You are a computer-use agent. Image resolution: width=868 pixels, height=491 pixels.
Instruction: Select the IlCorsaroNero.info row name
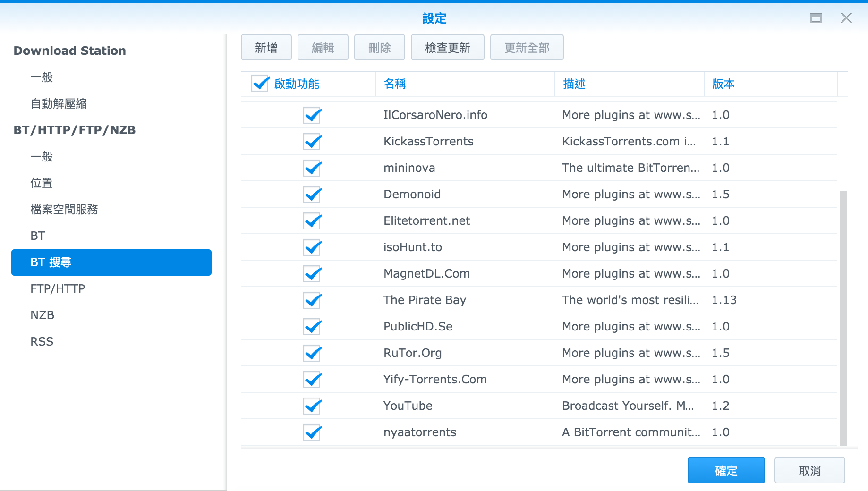(435, 115)
